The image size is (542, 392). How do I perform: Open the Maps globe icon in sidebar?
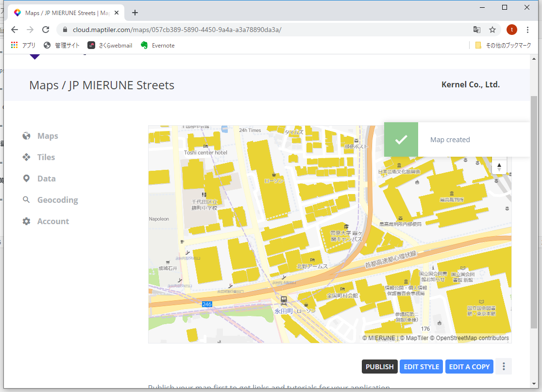pyautogui.click(x=27, y=136)
